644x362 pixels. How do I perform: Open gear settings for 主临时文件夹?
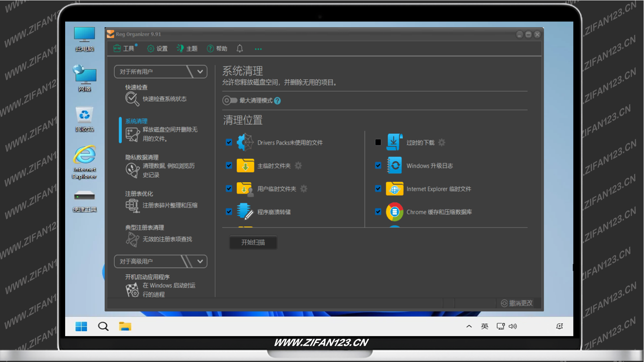[x=298, y=165]
